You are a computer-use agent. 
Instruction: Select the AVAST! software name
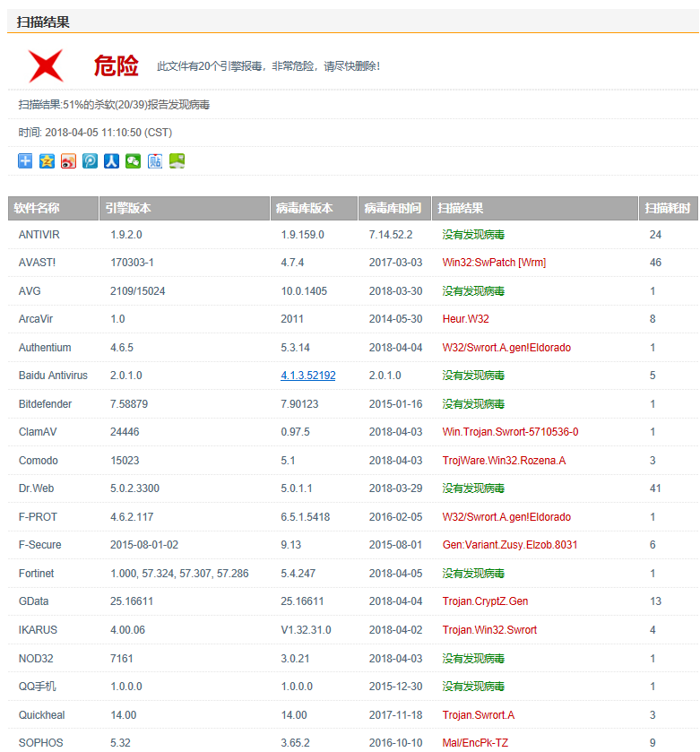tap(37, 263)
